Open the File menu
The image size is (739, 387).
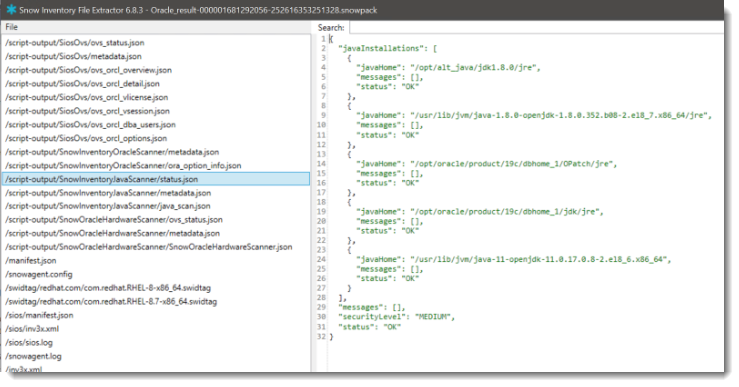tap(12, 27)
